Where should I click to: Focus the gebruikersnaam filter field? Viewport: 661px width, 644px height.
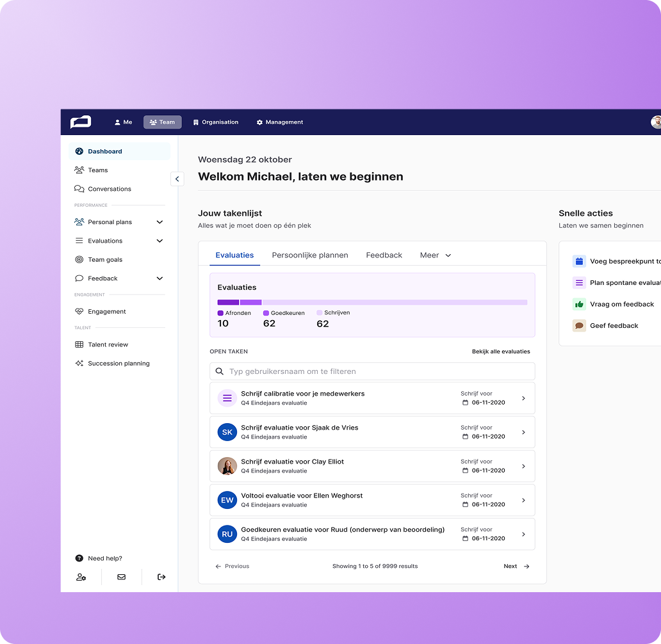coord(372,371)
